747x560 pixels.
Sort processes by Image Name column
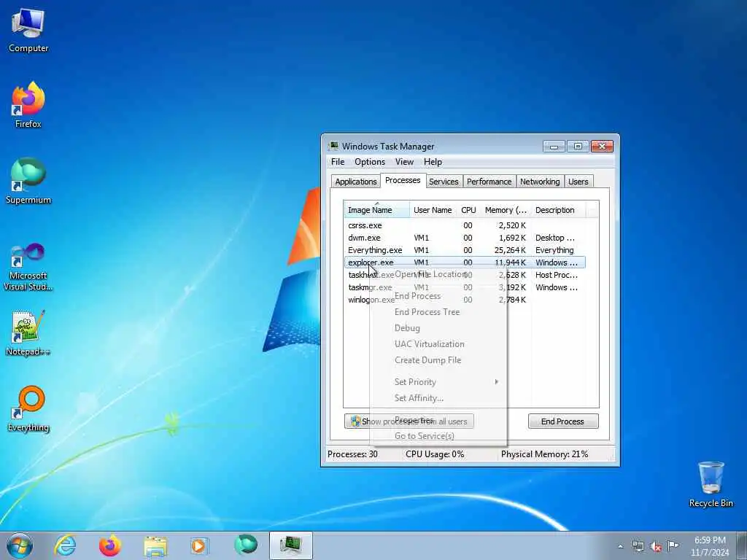(x=376, y=210)
